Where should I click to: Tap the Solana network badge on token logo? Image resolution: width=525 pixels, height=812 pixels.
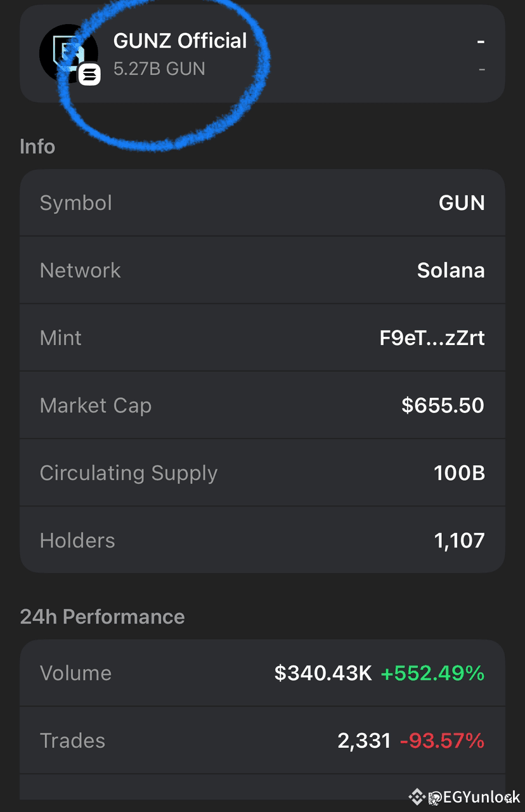click(x=89, y=75)
